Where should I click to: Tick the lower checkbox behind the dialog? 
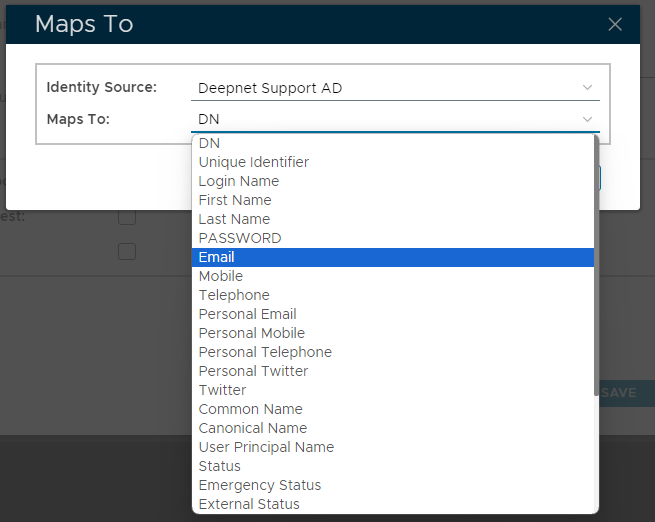[127, 251]
